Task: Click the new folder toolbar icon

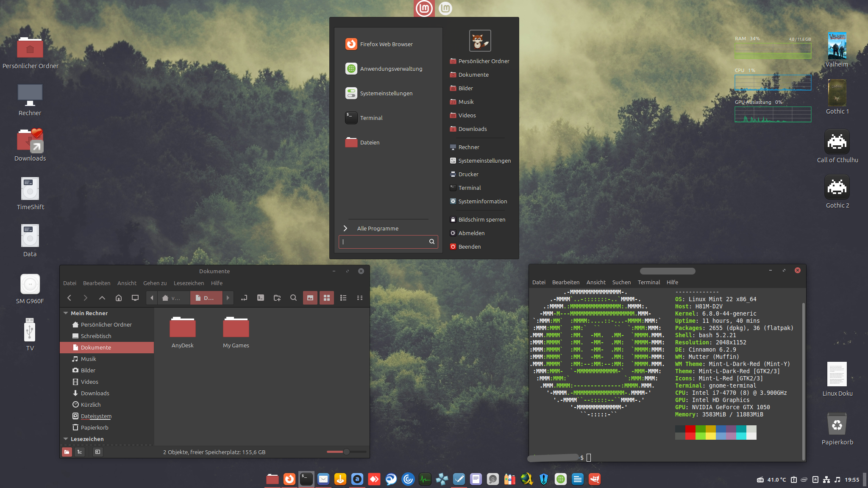Action: (x=277, y=298)
